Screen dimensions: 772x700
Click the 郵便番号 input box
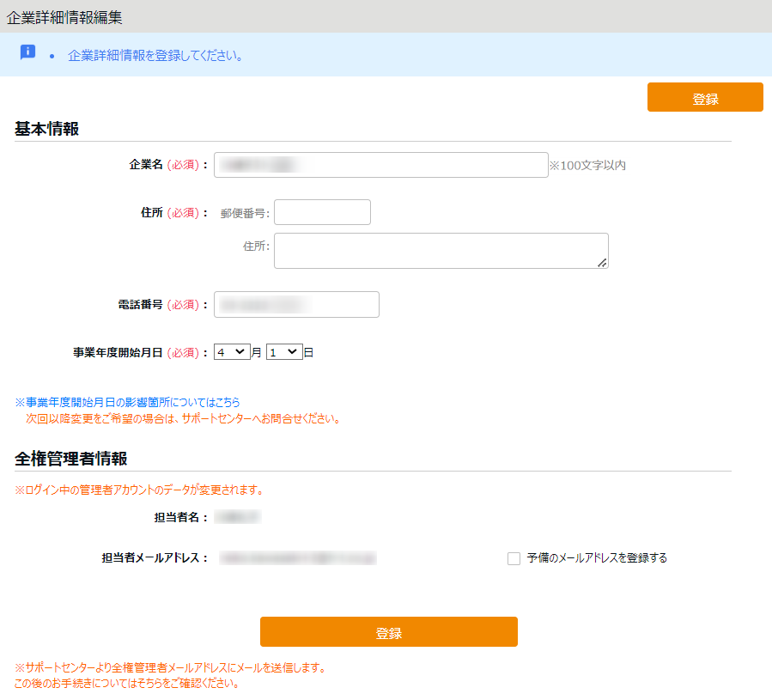pyautogui.click(x=322, y=212)
